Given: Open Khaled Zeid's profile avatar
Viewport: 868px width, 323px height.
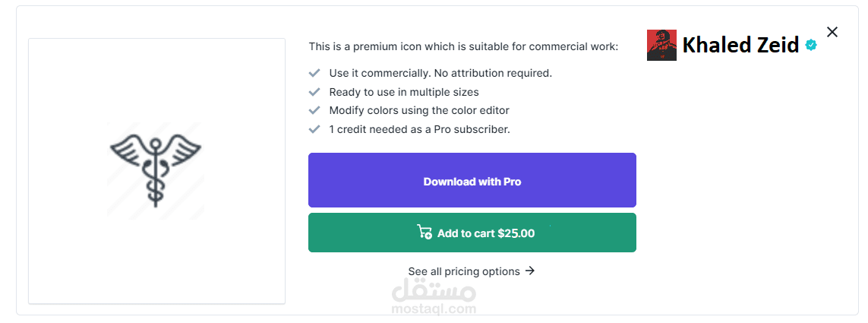Looking at the screenshot, I should pyautogui.click(x=661, y=46).
